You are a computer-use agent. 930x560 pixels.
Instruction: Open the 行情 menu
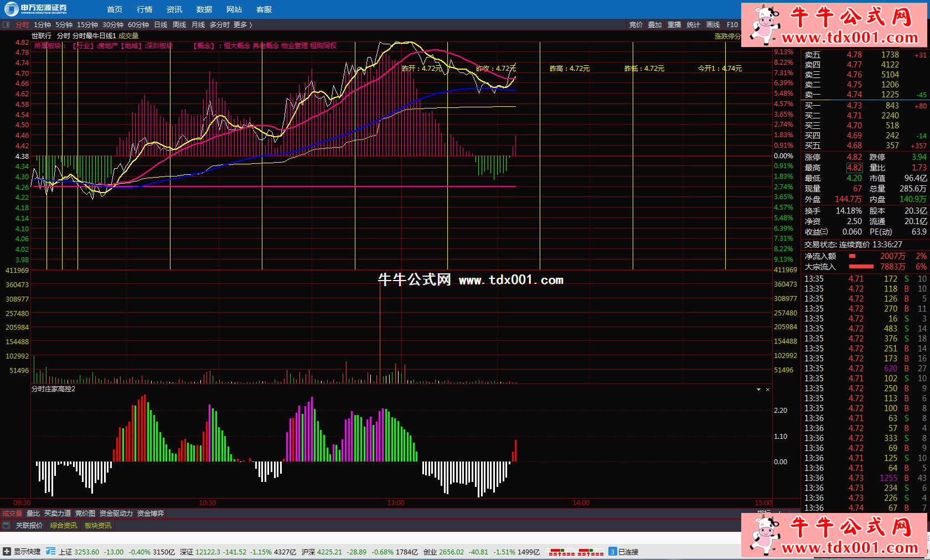point(144,9)
